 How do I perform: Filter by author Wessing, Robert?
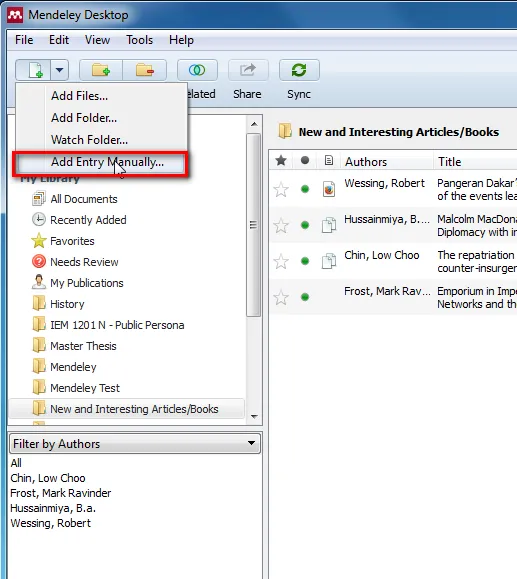pyautogui.click(x=51, y=523)
